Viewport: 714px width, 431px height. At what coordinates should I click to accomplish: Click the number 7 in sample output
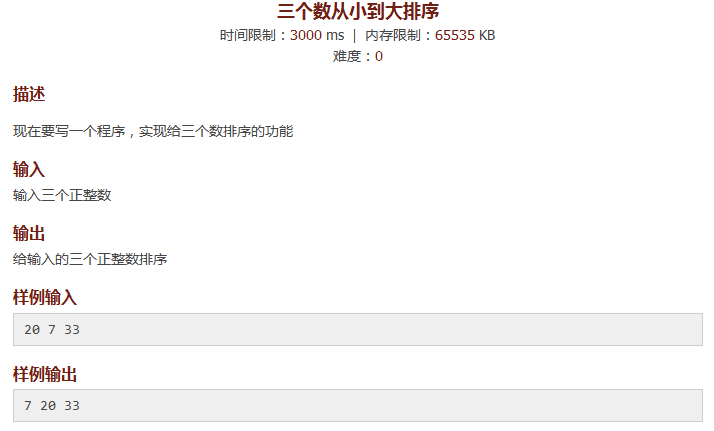28,406
